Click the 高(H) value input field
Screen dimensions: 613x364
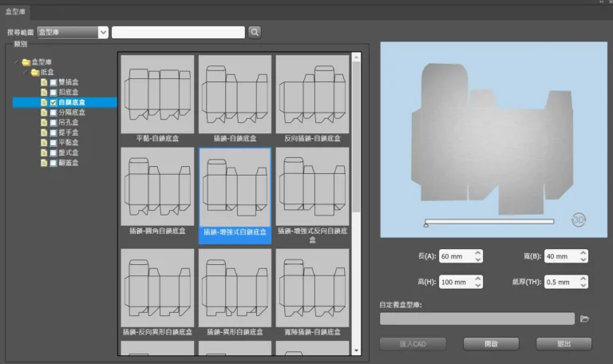454,282
